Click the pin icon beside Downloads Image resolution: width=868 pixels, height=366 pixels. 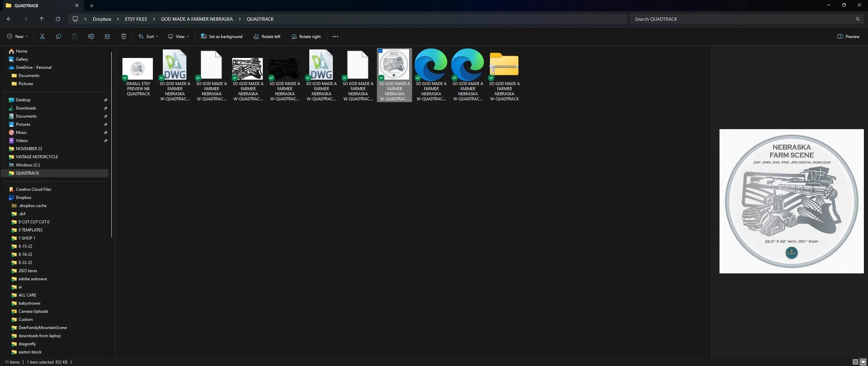(106, 108)
